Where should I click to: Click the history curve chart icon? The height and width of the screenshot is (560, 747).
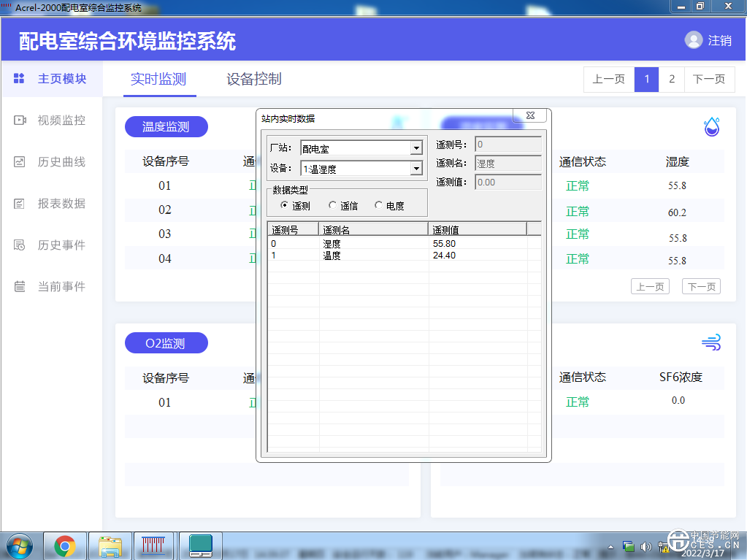[x=20, y=162]
